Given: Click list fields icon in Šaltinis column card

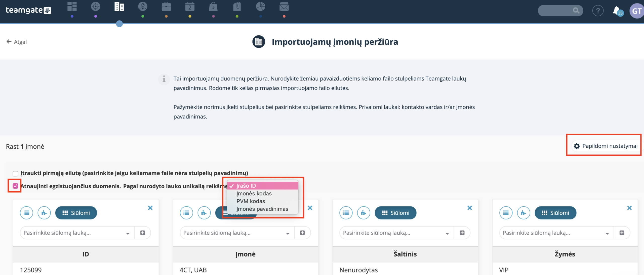Looking at the screenshot, I should (346, 213).
